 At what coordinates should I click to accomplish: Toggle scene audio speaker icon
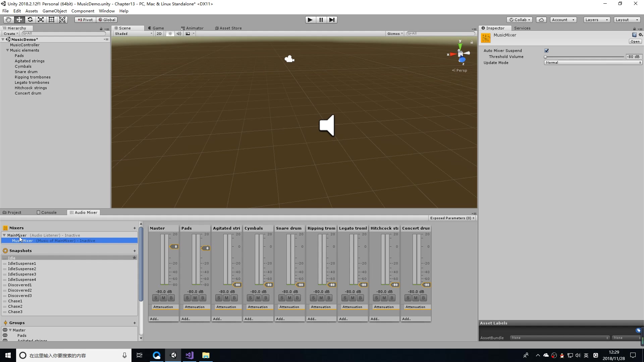point(179,34)
